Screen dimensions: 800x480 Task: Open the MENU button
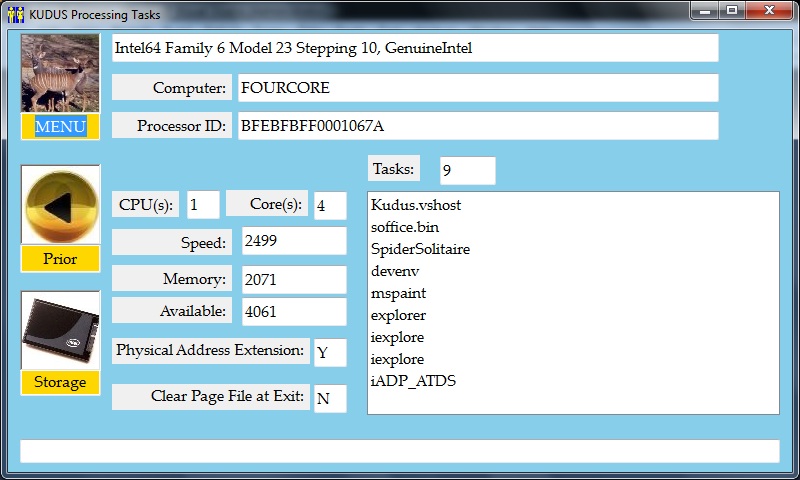(x=60, y=127)
